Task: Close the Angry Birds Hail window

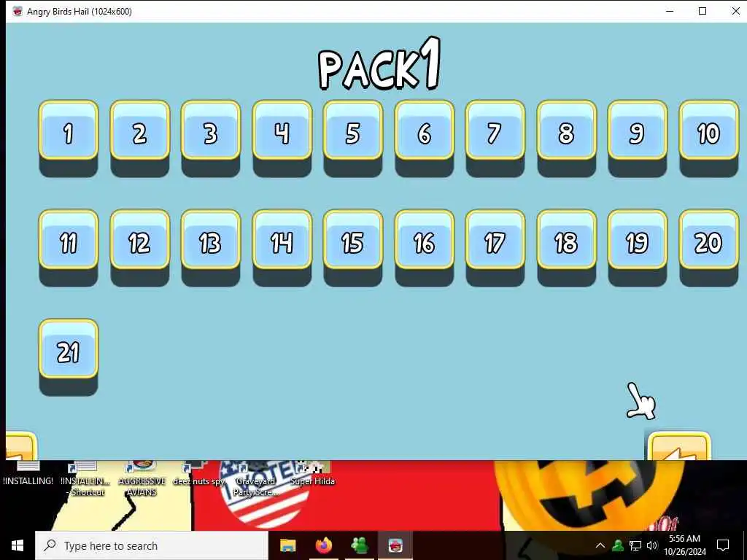Action: (x=735, y=11)
